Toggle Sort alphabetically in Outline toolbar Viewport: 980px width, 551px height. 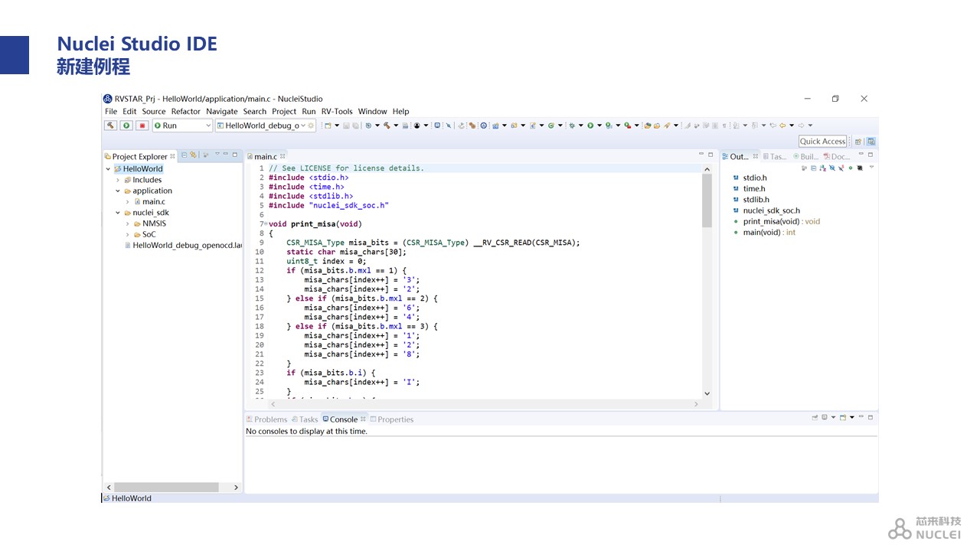tap(822, 168)
